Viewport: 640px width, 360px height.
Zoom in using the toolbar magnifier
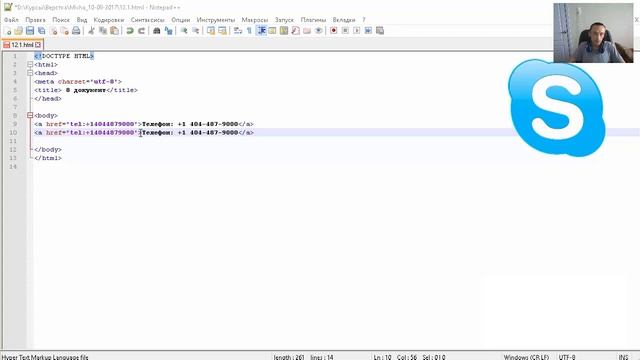coord(184,31)
